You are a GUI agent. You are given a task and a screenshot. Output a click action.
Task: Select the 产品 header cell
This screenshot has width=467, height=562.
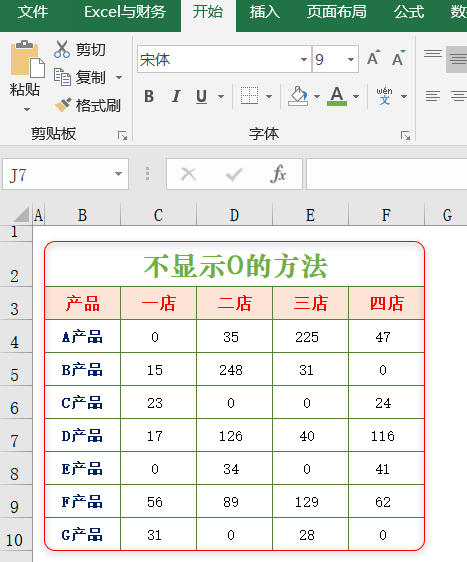click(83, 303)
